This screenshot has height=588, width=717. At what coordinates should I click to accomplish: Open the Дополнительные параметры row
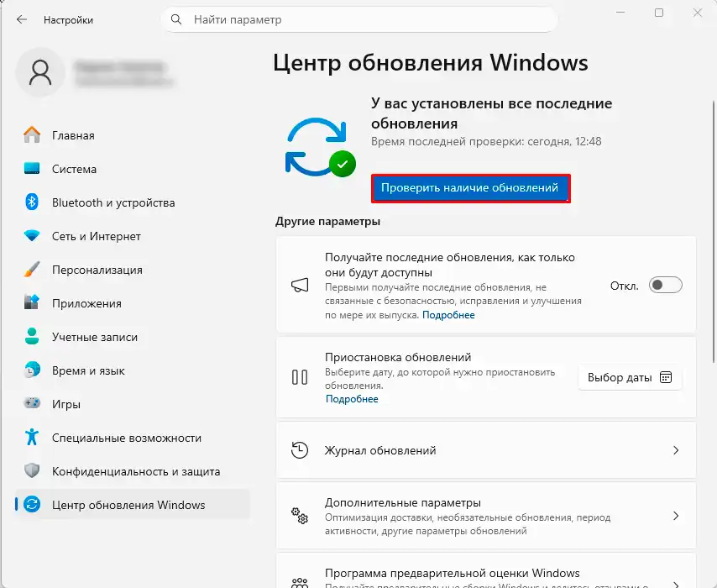[486, 516]
